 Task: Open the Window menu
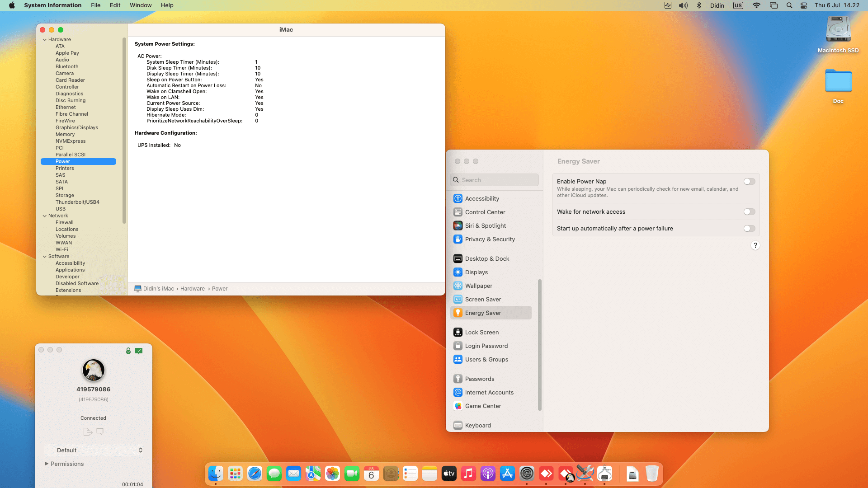click(x=141, y=5)
